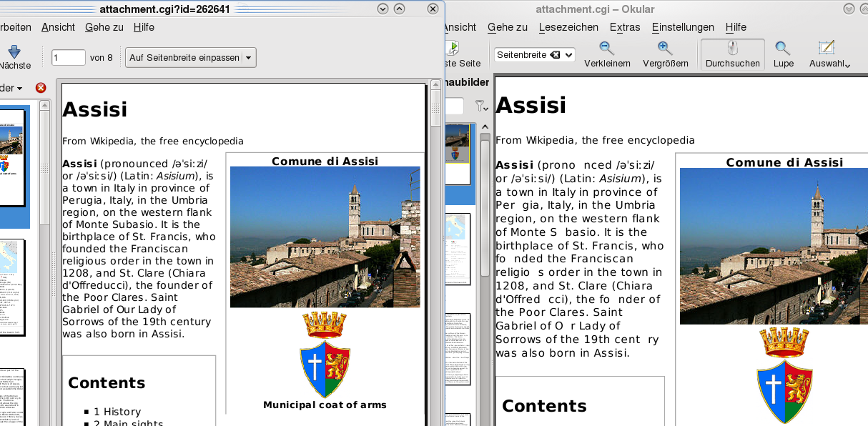Open the Einstellungen menu
868x426 pixels.
(x=682, y=27)
